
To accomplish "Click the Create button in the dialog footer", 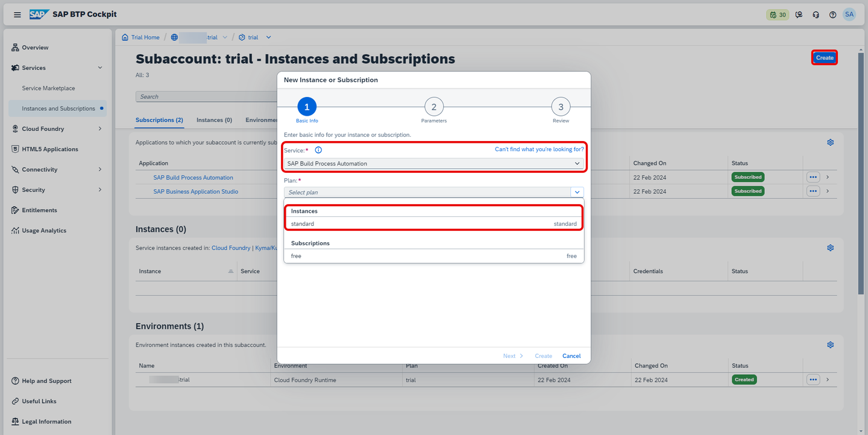I will click(x=543, y=356).
